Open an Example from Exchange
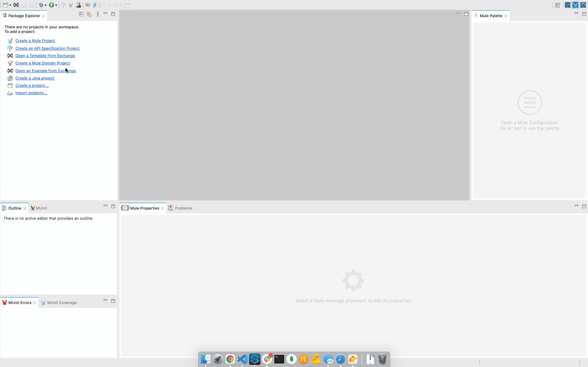Image resolution: width=588 pixels, height=367 pixels. 45,71
